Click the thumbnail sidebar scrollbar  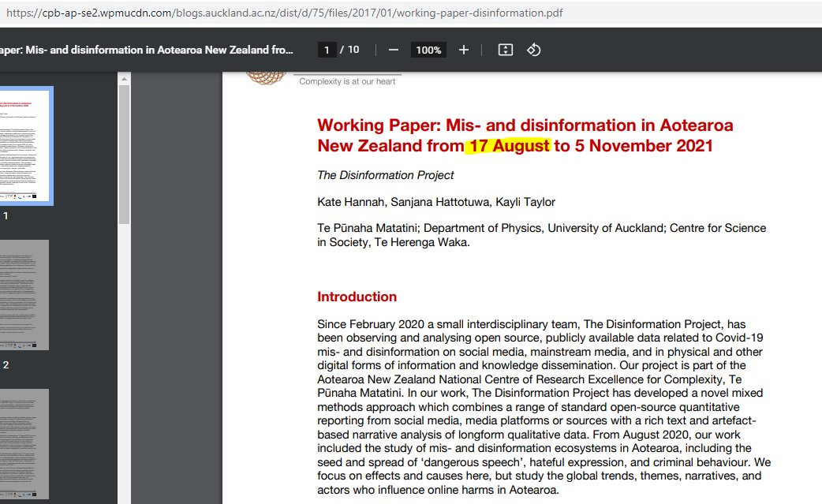(124, 155)
